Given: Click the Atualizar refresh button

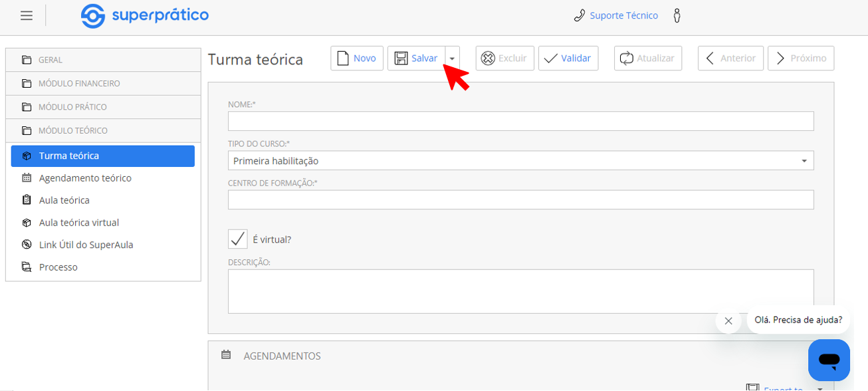Looking at the screenshot, I should [x=648, y=59].
